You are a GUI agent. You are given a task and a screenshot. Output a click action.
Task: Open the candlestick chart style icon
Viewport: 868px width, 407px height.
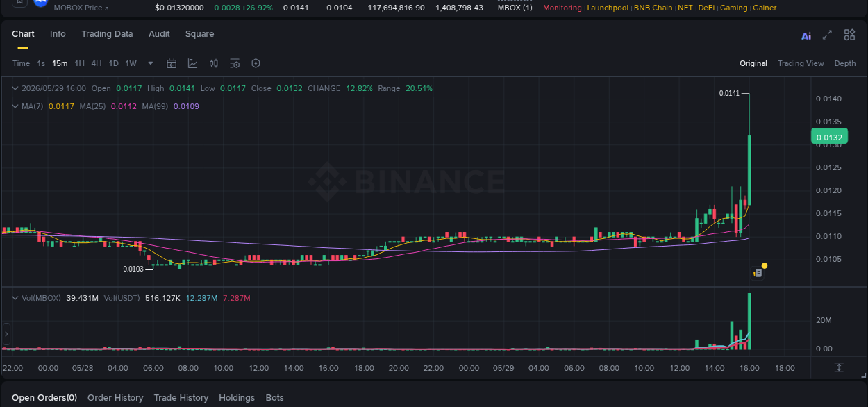click(214, 63)
